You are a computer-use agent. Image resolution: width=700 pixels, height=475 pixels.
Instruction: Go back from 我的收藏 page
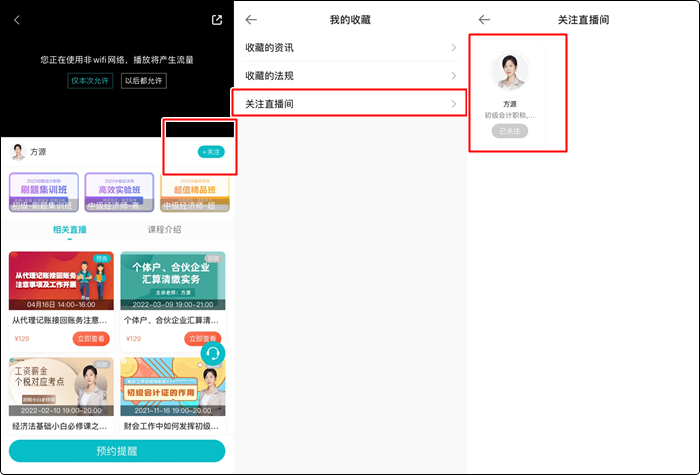click(x=251, y=20)
